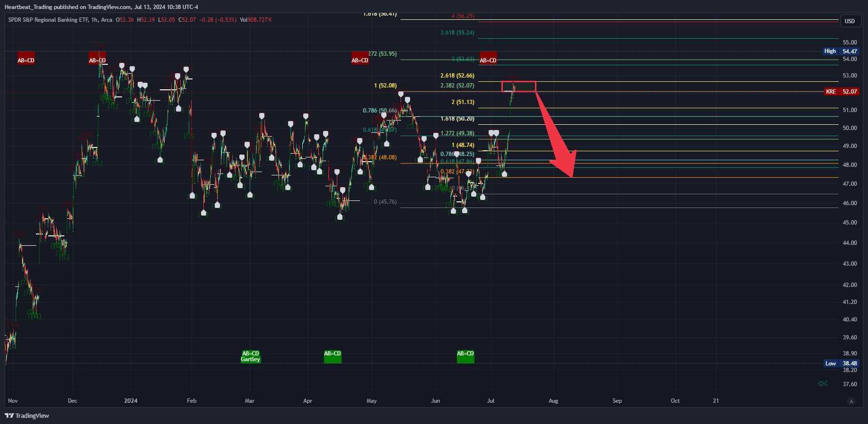Open the USD currency selector
868x424 pixels.
click(x=850, y=21)
